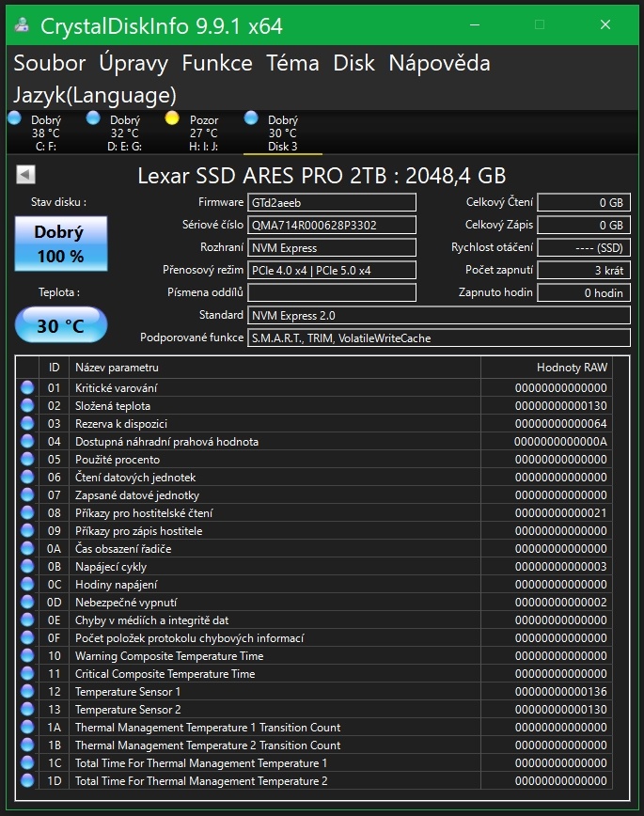Click status icon for Příkazy pro hostitelské čtení
This screenshot has width=644, height=816.
click(27, 512)
